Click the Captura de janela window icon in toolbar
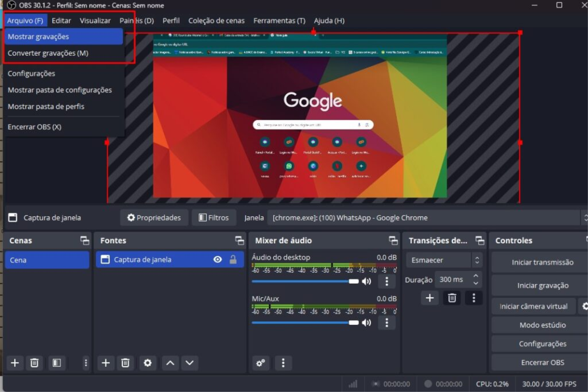The image size is (588, 392). click(x=13, y=217)
